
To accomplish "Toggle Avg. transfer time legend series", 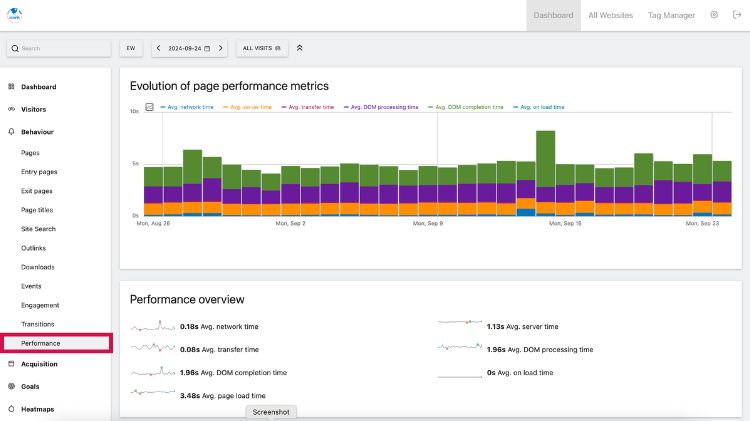I will pos(308,107).
